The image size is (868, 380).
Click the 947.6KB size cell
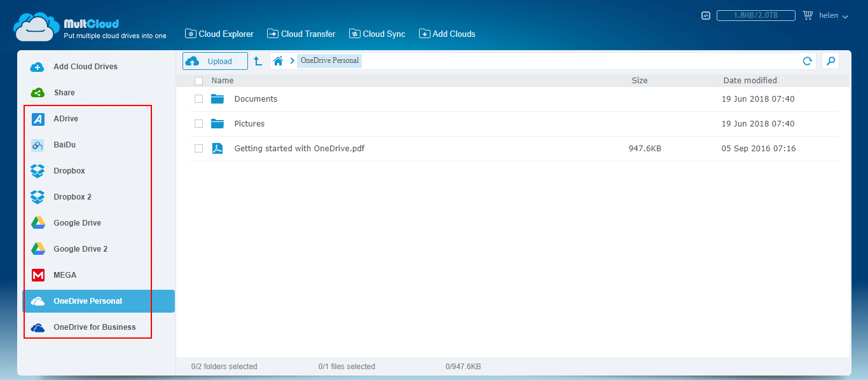pos(645,149)
